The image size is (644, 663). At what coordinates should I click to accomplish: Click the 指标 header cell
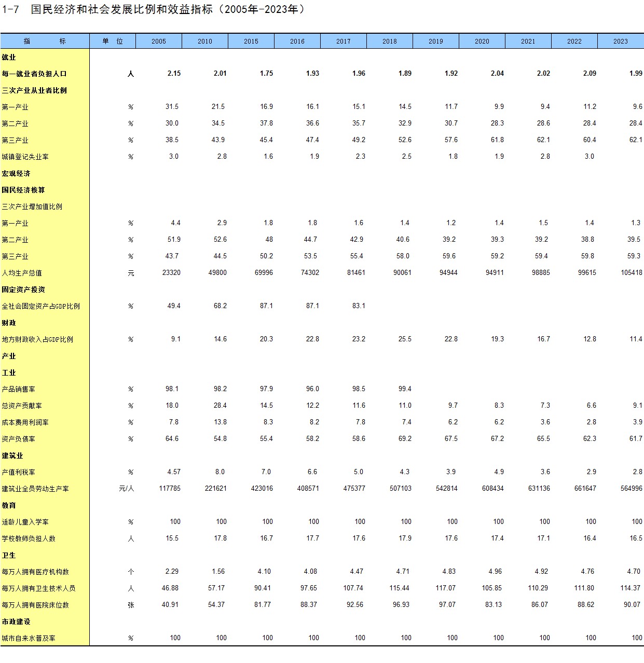coord(45,42)
